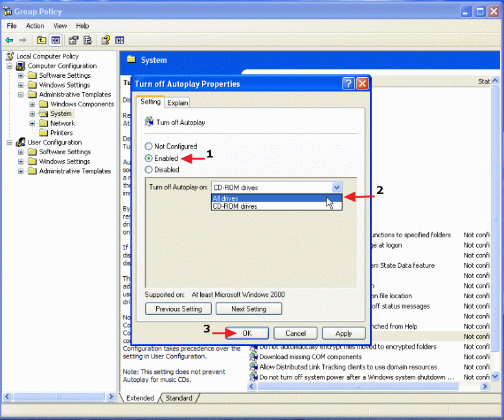Open the Action menu
The width and height of the screenshot is (504, 420).
(35, 26)
